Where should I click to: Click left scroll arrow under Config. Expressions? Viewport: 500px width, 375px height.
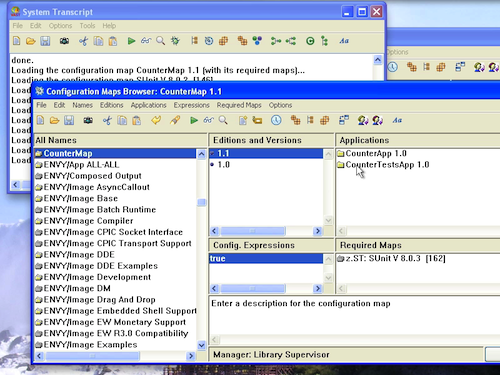point(214,288)
